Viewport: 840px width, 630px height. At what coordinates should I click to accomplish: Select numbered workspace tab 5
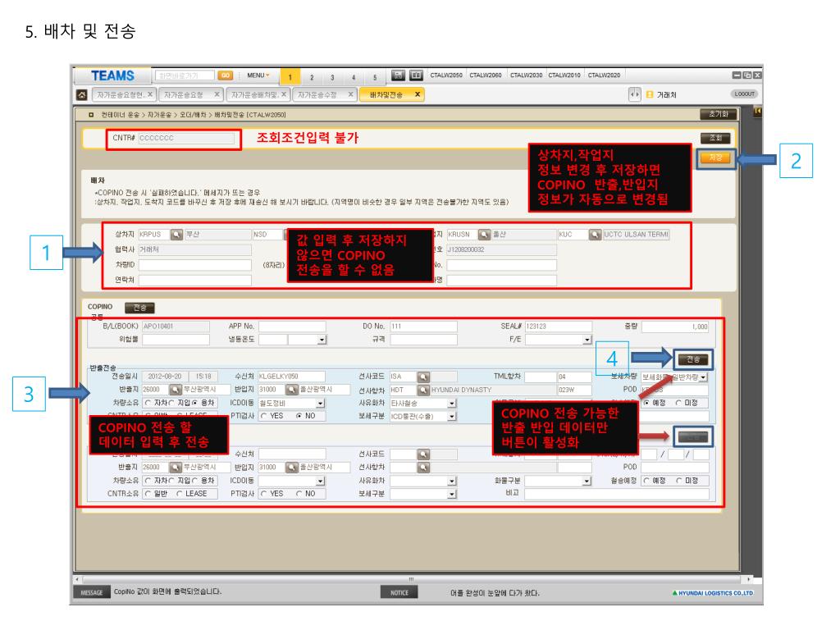[x=374, y=78]
